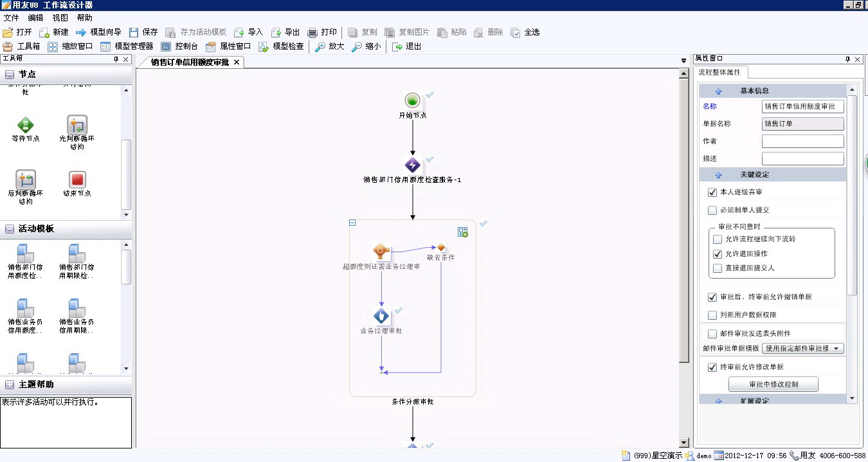Screen dimensions: 868x462
Task: Close the 销售订单信用额度审批 document tab
Action: tap(237, 62)
